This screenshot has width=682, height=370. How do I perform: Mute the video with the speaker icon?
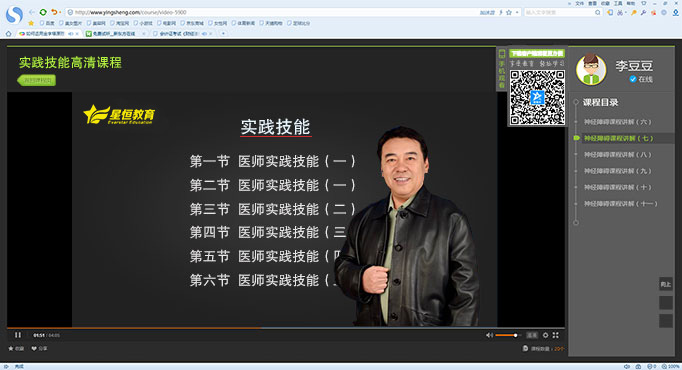[x=489, y=335]
